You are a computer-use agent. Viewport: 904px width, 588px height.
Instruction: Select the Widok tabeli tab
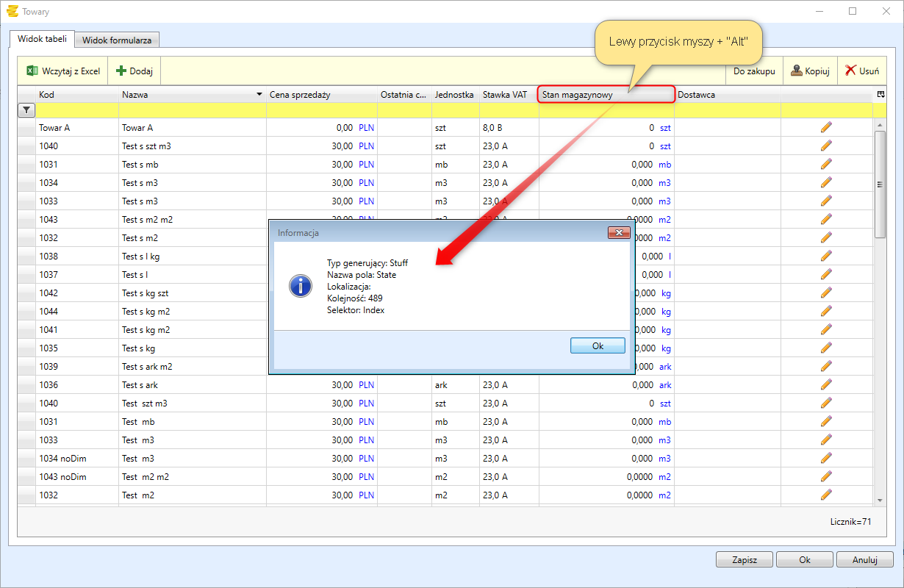click(42, 39)
